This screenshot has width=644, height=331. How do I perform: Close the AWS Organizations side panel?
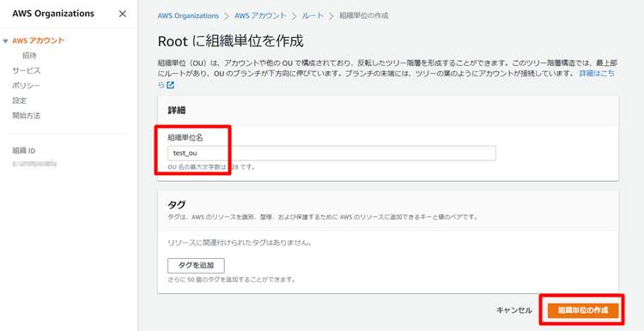(x=123, y=14)
